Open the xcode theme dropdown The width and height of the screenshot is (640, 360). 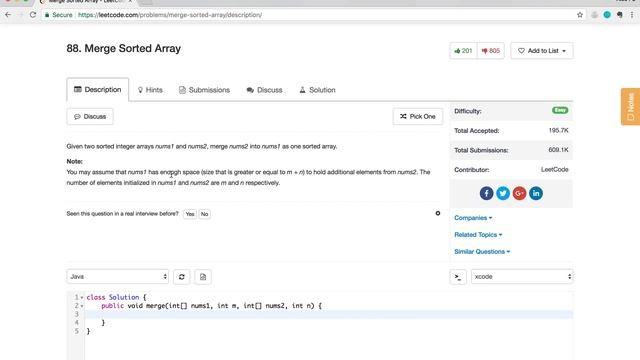click(x=522, y=277)
